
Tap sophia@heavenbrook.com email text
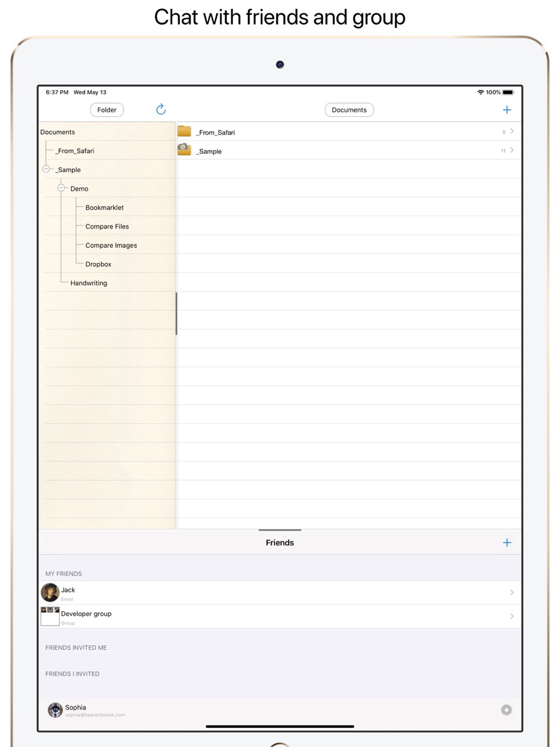coord(95,715)
